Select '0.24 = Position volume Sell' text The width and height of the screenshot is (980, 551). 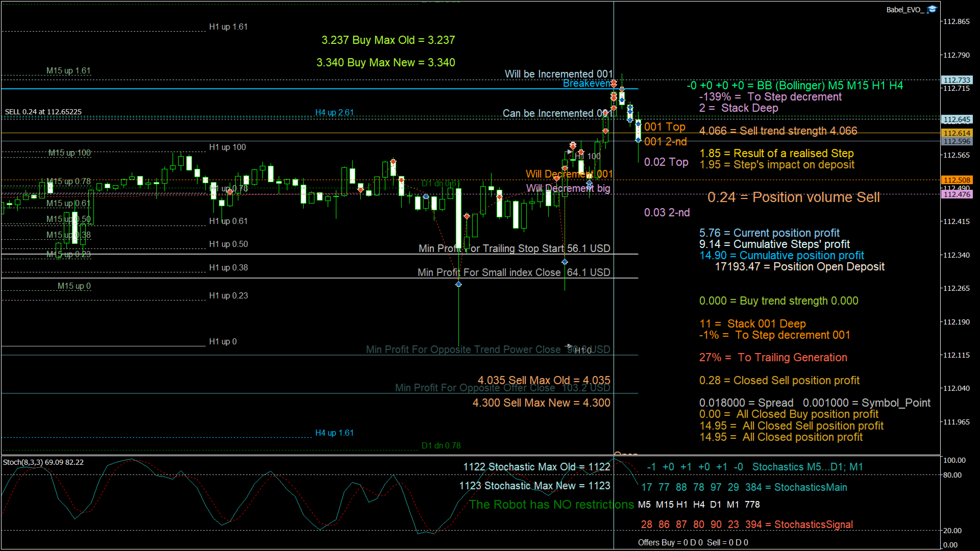(x=794, y=197)
